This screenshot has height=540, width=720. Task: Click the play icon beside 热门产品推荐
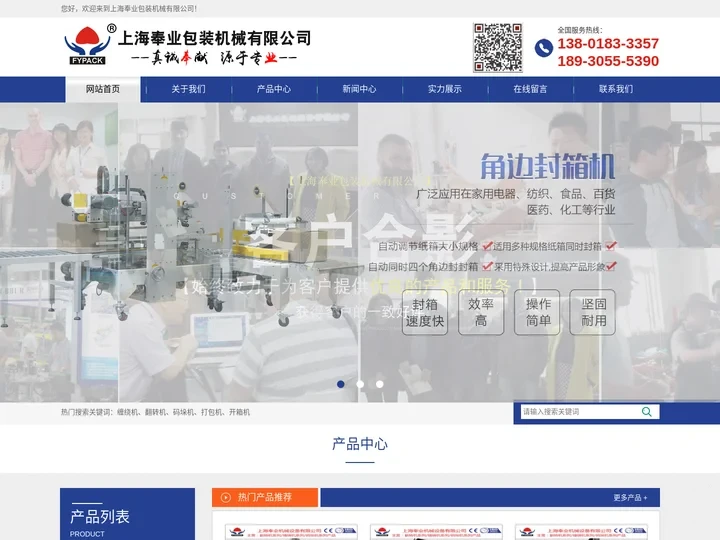pos(225,497)
